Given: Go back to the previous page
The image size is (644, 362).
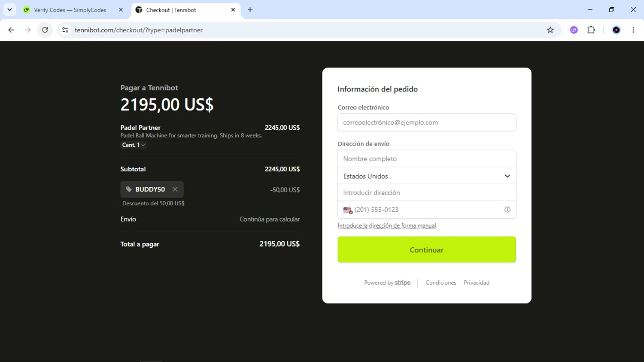Looking at the screenshot, I should [x=11, y=30].
